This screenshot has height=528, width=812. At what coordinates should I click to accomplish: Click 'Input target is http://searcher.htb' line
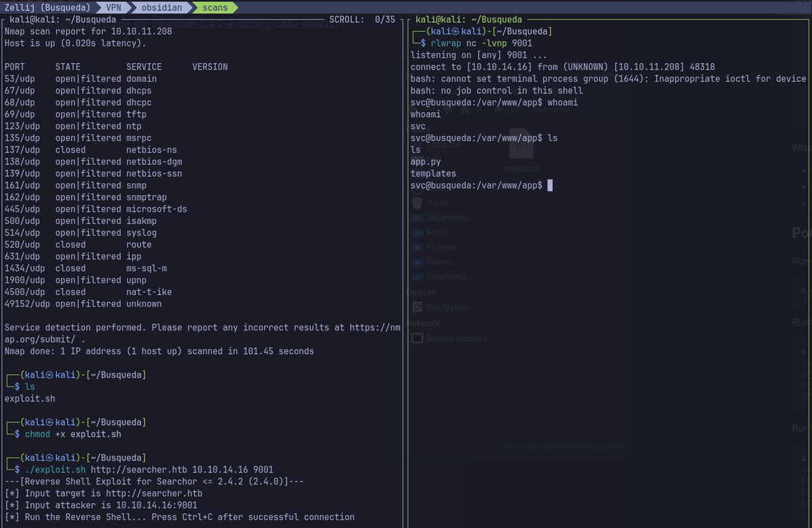click(x=103, y=493)
